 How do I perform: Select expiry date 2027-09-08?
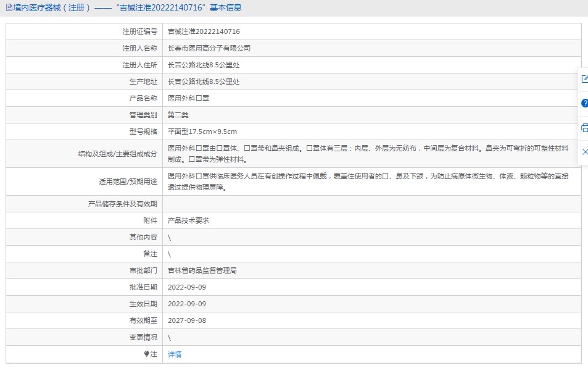187,320
